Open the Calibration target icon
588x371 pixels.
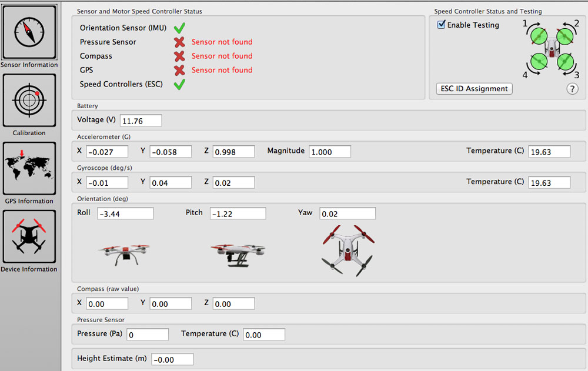(x=29, y=100)
